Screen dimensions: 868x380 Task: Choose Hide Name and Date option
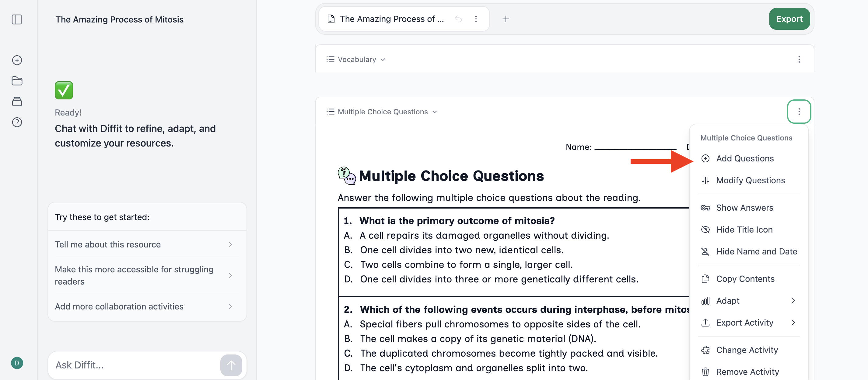coord(749,251)
